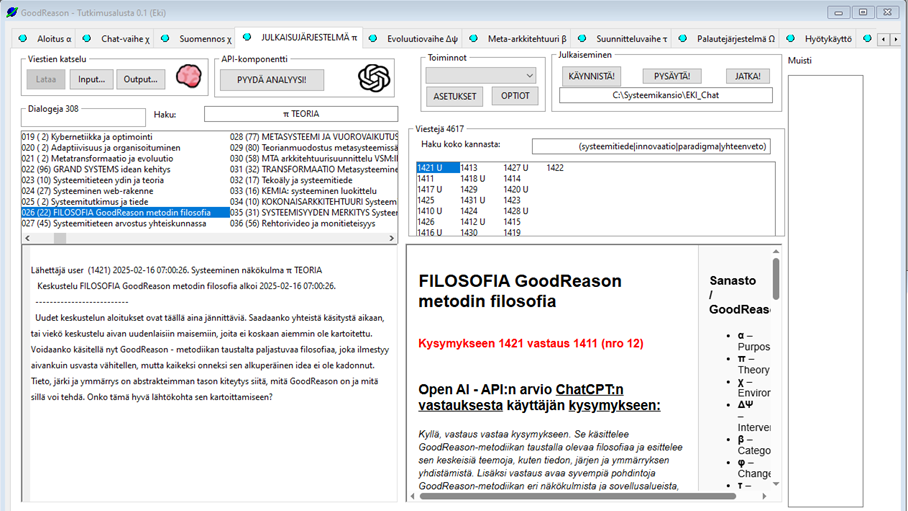Click the OpenAI logo icon
Image resolution: width=908 pixels, height=511 pixels.
374,78
